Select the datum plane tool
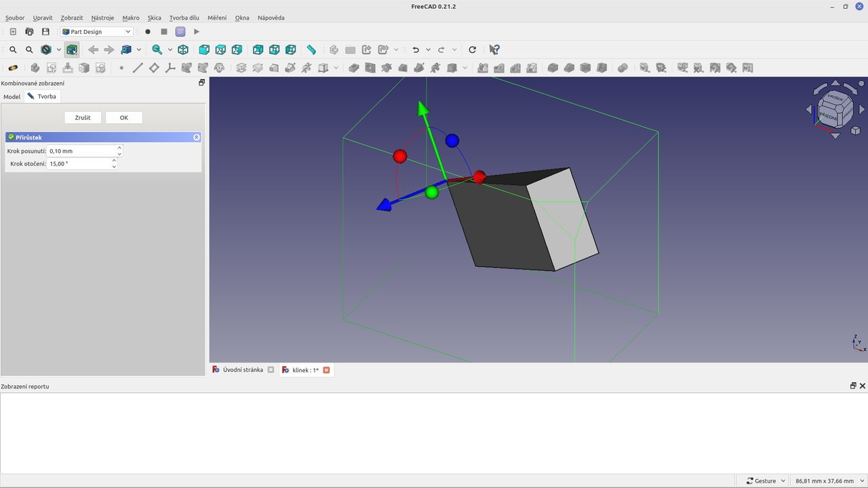868x488 pixels. point(154,68)
